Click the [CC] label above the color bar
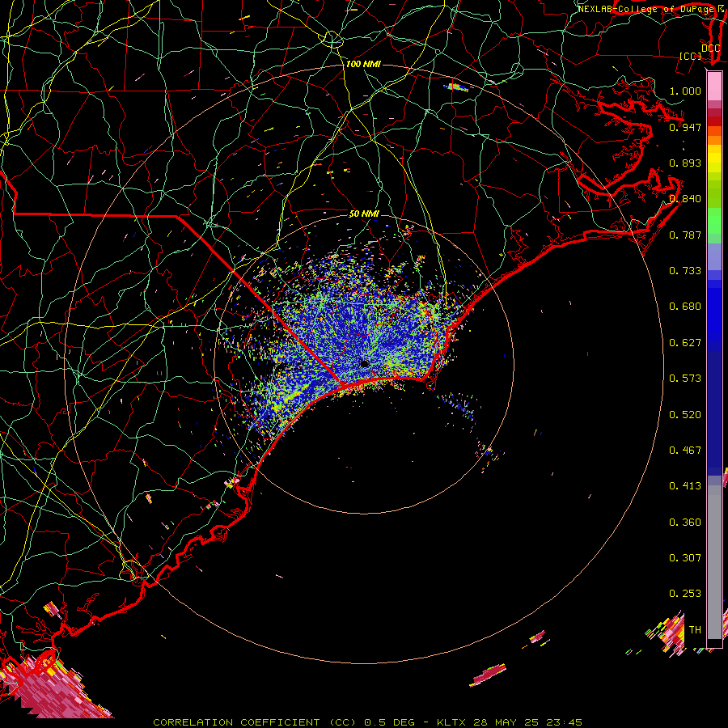Screen dimensions: 728x728 tap(690, 56)
